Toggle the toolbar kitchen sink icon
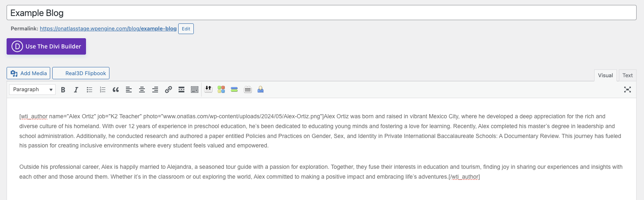The width and height of the screenshot is (644, 200). click(195, 90)
